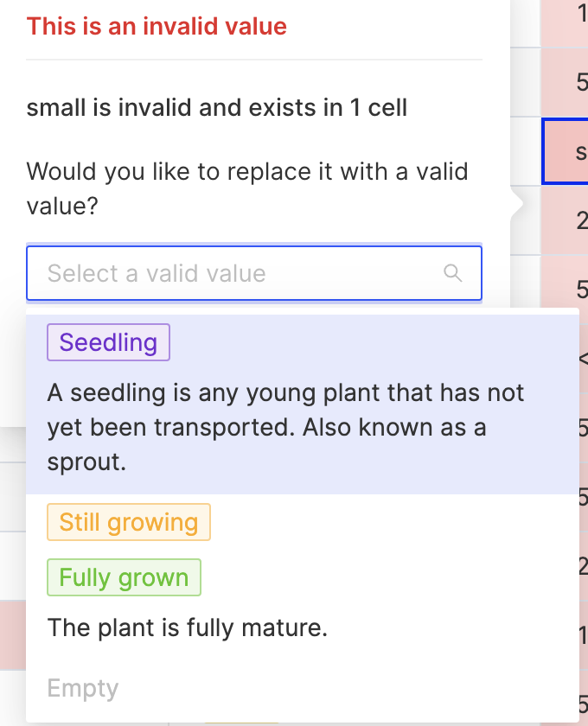Viewport: 588px width, 726px height.
Task: Pick the green Fully grown tag
Action: pos(124,577)
